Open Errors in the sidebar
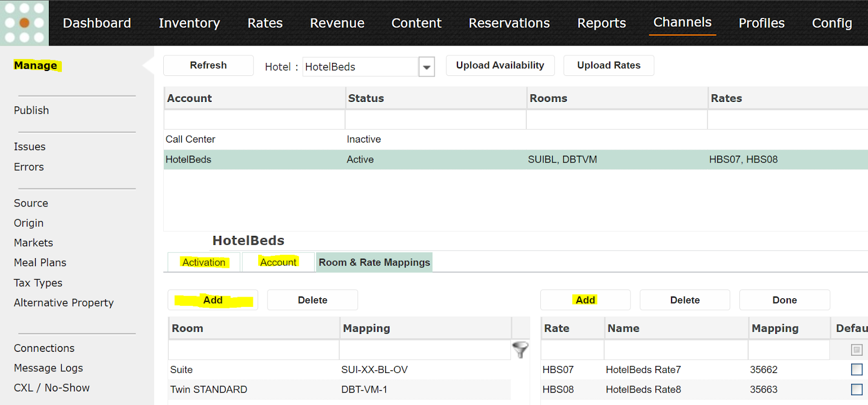 pos(29,167)
